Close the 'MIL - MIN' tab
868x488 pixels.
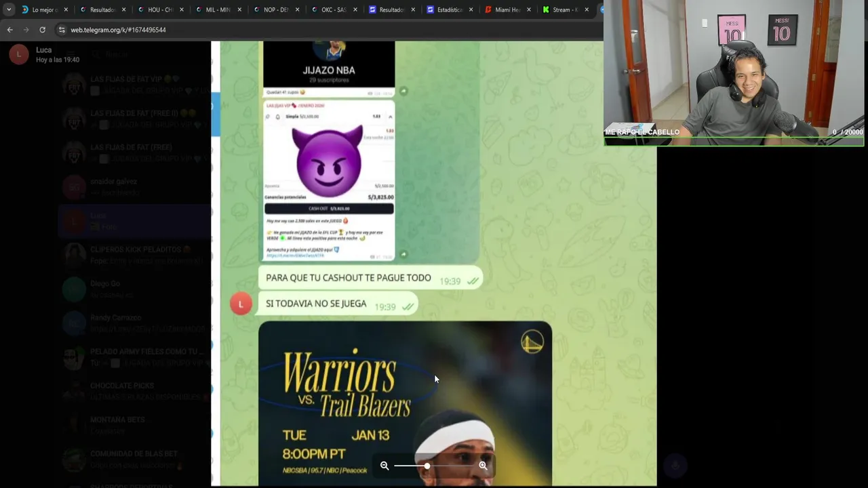(x=239, y=9)
